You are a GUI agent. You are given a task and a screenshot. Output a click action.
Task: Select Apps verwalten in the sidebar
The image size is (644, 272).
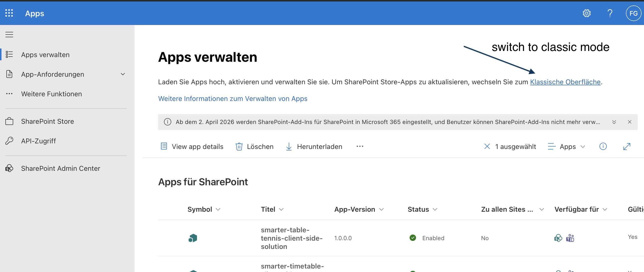[45, 55]
